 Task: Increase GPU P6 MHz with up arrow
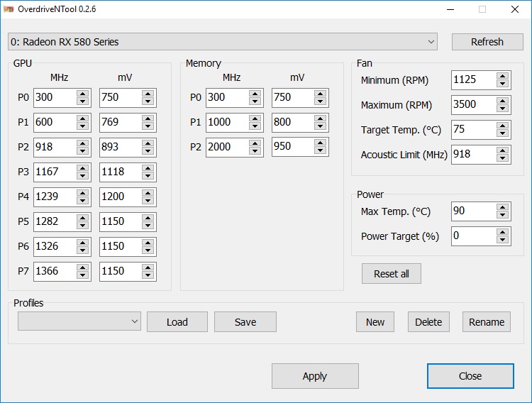point(82,243)
